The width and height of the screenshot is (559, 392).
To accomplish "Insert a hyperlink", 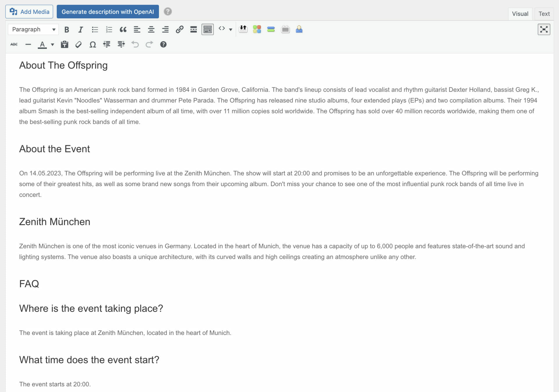I will (179, 29).
